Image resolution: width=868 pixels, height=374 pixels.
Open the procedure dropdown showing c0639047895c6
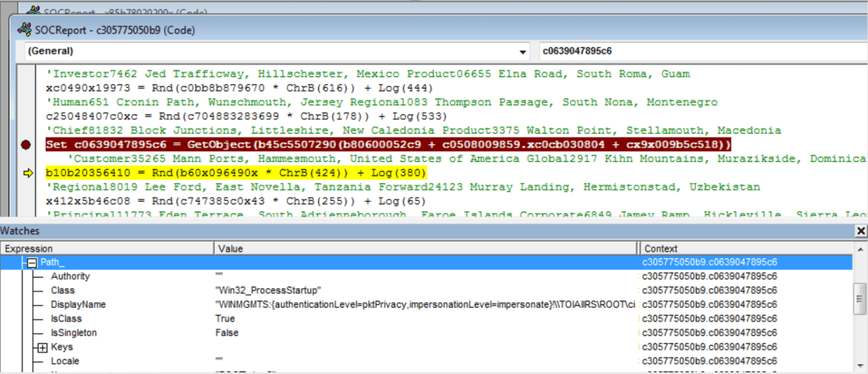click(702, 51)
